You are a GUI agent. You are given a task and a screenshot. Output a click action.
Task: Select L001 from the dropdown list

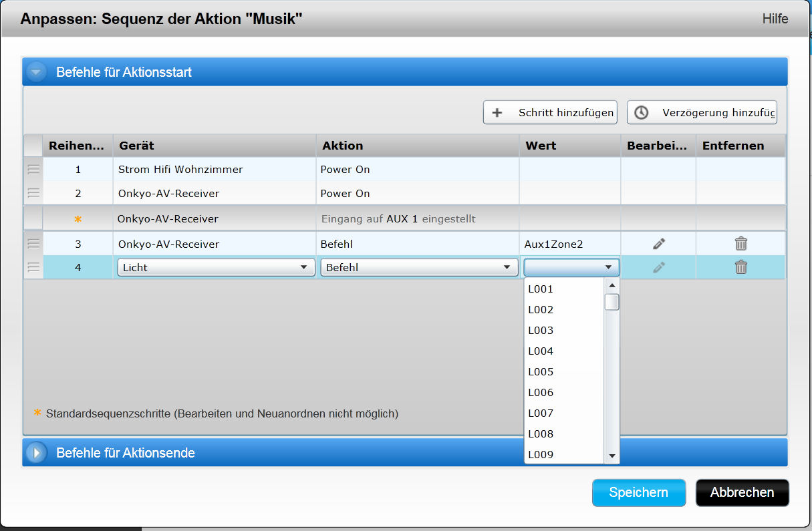541,289
